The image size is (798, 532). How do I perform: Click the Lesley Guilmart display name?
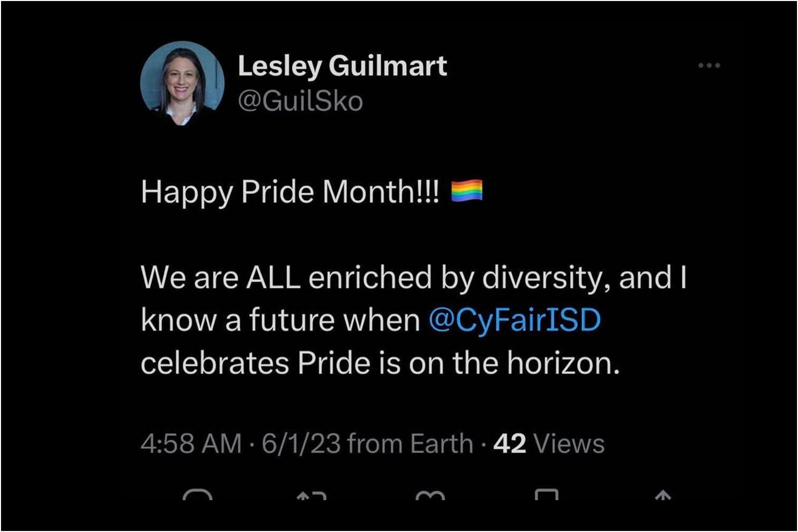pos(343,66)
